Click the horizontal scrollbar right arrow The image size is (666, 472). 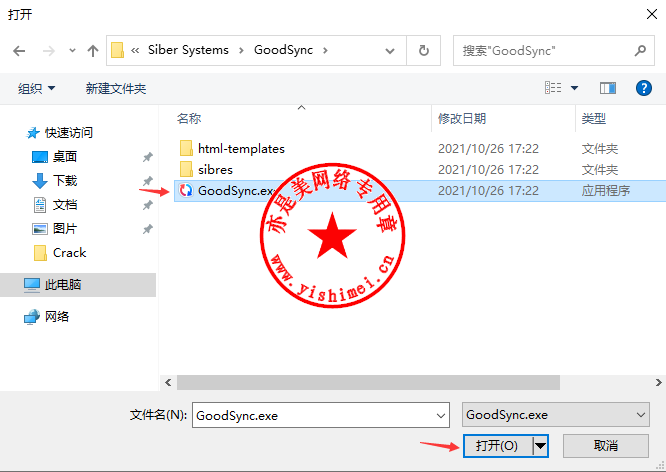658,382
